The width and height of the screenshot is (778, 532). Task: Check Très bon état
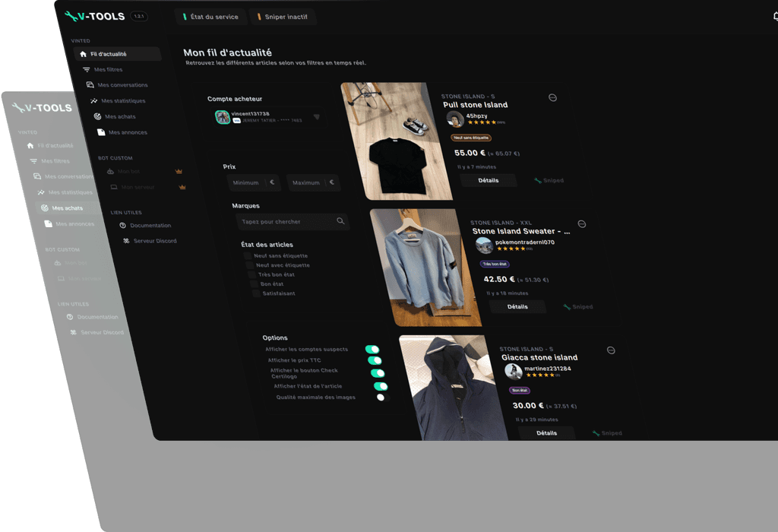click(x=251, y=274)
